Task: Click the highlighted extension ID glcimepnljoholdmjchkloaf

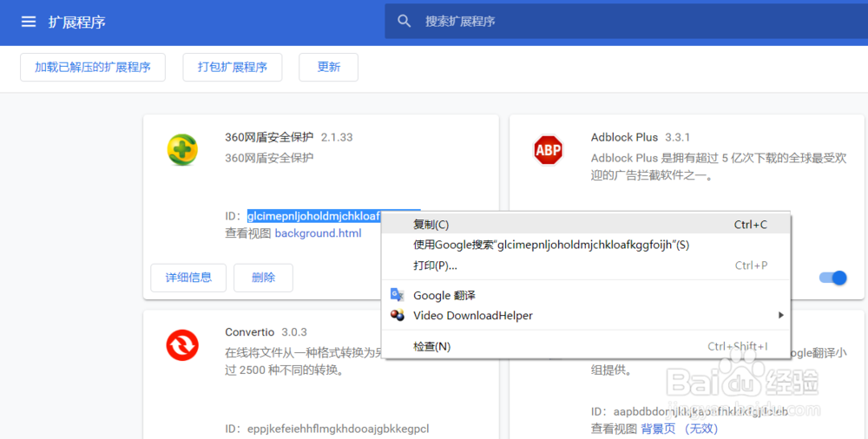Action: tap(314, 216)
